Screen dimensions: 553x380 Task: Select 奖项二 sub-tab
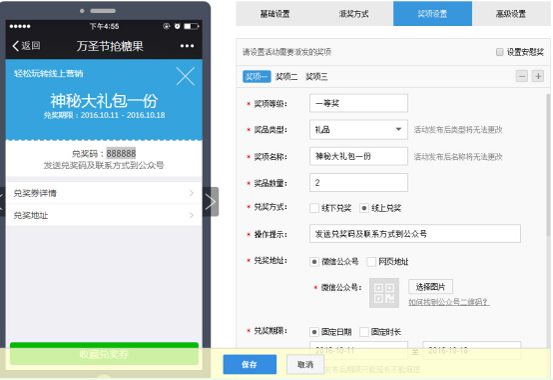[286, 77]
